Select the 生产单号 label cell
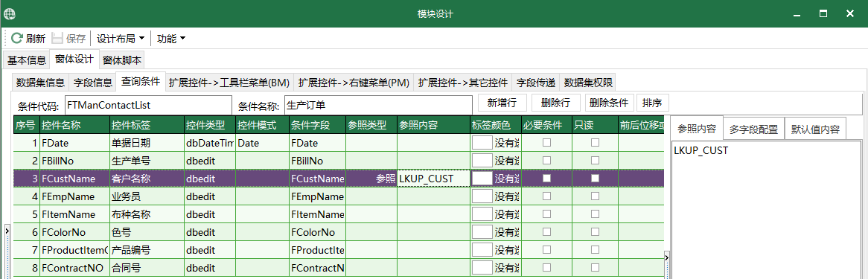868x279 pixels. coord(146,161)
